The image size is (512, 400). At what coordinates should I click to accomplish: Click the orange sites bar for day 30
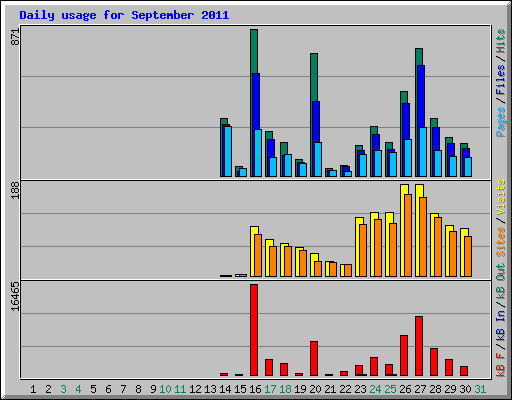coord(468,256)
